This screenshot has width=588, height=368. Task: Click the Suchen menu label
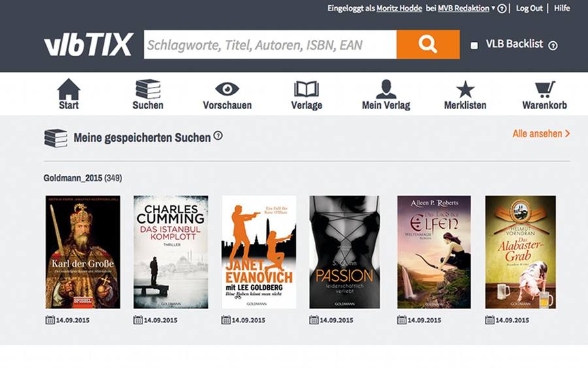click(148, 105)
